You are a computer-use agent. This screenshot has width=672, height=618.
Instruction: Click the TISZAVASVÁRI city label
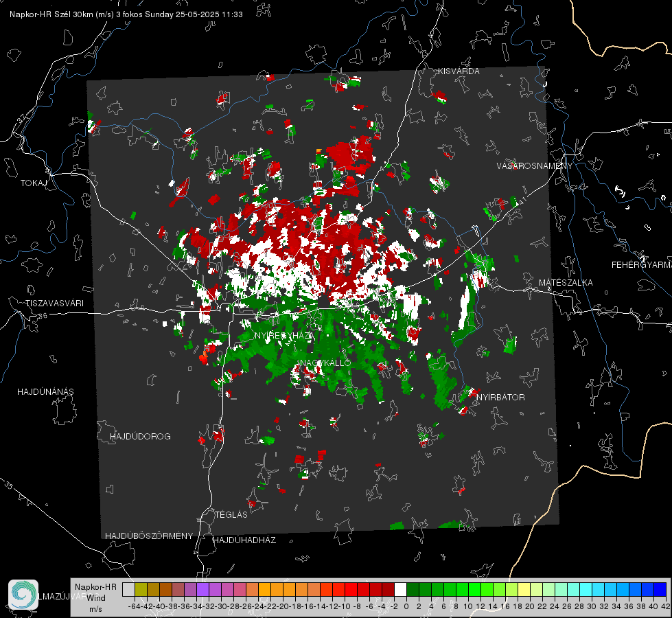coord(54,304)
